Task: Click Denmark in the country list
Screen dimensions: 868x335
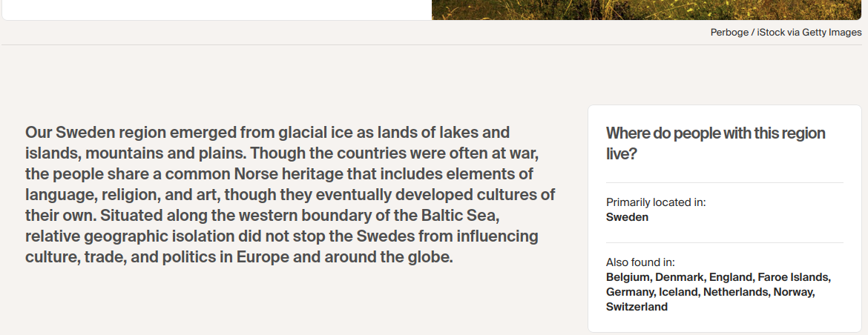Action: [678, 277]
